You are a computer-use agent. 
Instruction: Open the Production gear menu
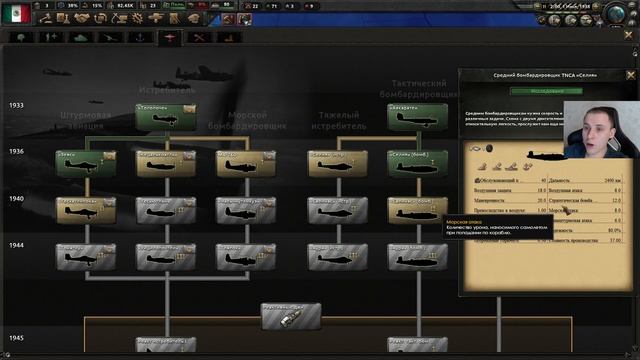(138, 18)
